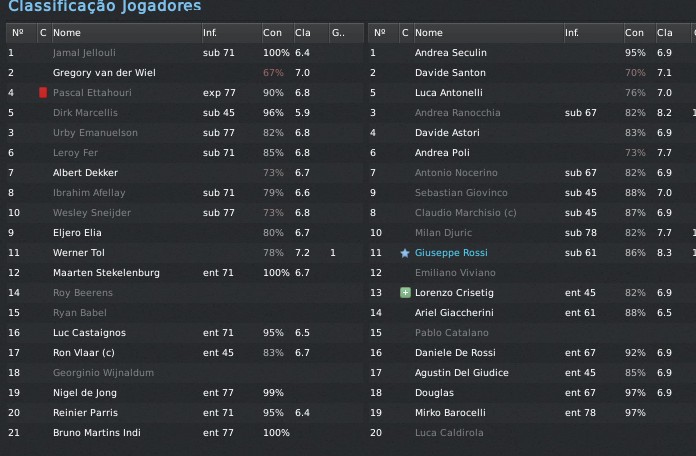Click Bruno Martins Indi's name
The width and height of the screenshot is (696, 456).
pos(96,433)
